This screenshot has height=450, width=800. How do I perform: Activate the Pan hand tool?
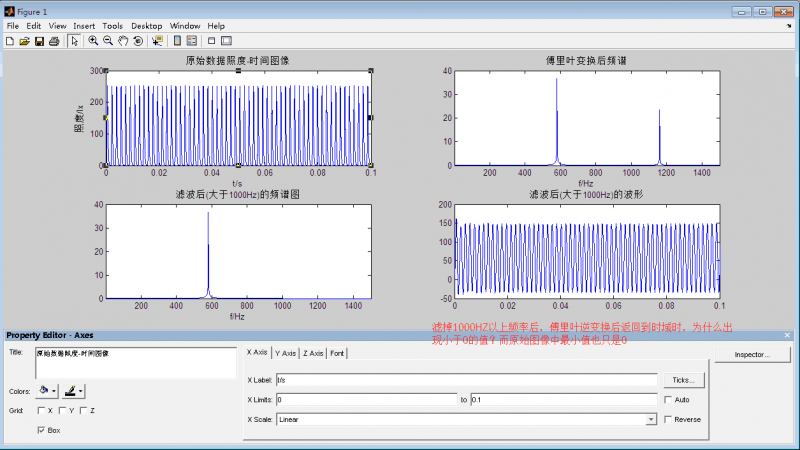123,41
